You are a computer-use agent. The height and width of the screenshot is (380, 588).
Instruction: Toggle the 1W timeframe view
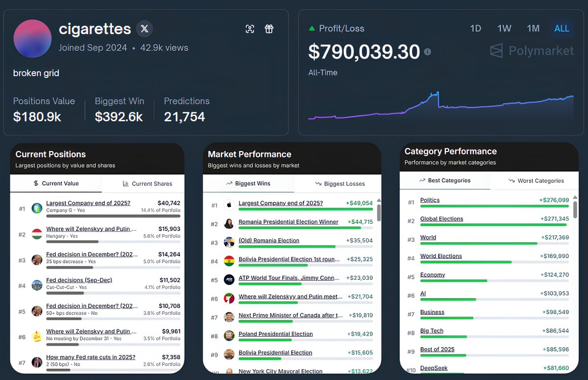(504, 28)
